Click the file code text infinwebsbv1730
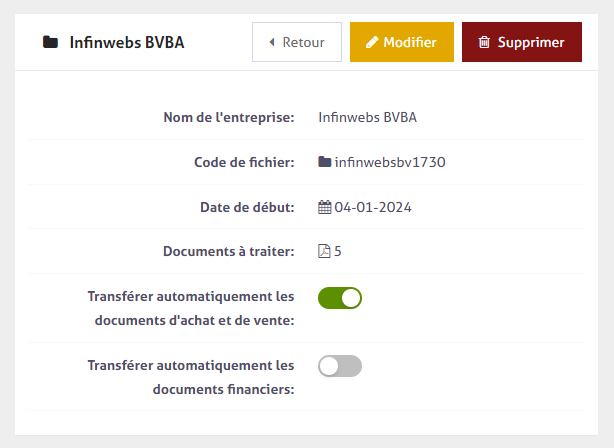614x448 pixels. [390, 162]
